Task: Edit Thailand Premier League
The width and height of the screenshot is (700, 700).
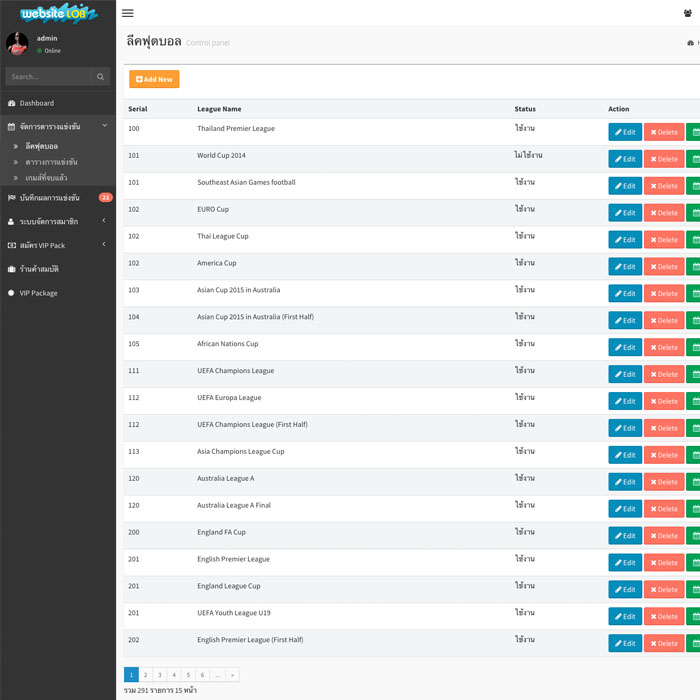Action: point(625,132)
